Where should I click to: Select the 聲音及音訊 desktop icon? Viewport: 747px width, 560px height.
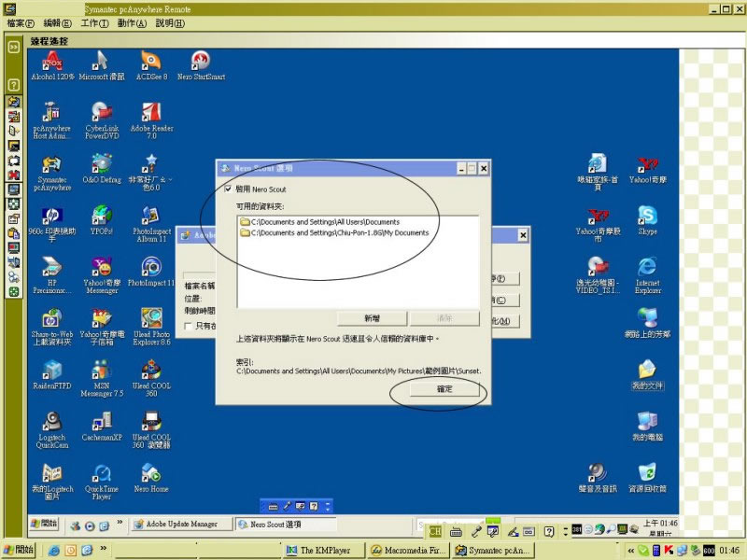pos(598,477)
